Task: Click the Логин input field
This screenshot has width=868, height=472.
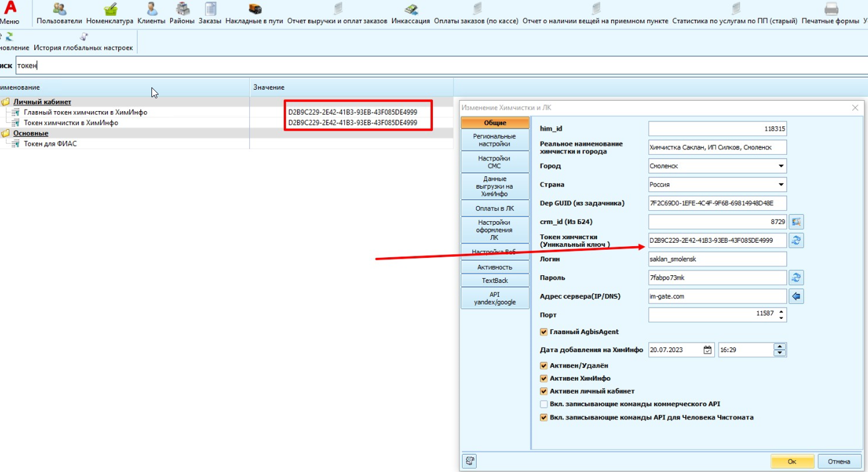Action: [x=717, y=259]
